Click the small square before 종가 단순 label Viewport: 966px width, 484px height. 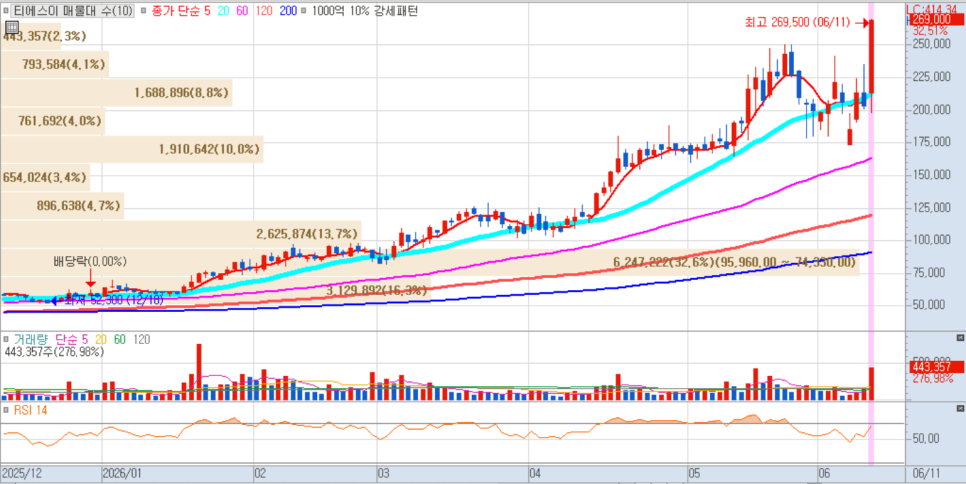point(144,11)
